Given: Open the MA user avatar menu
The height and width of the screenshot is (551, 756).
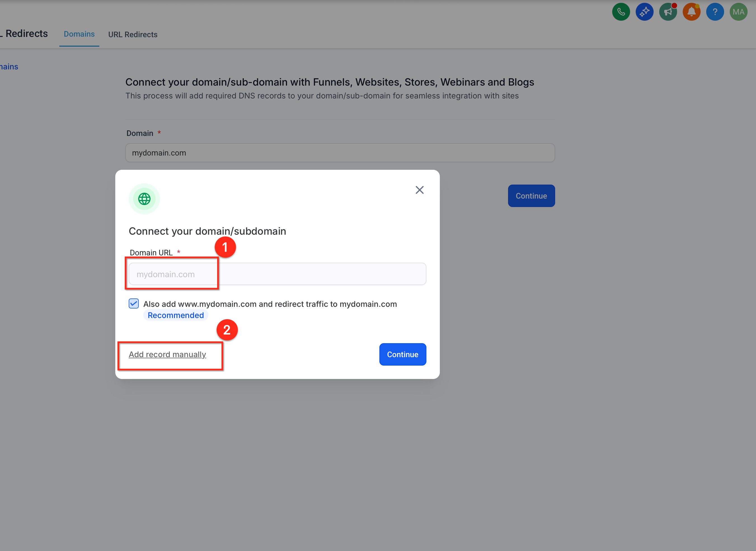Looking at the screenshot, I should pos(738,12).
